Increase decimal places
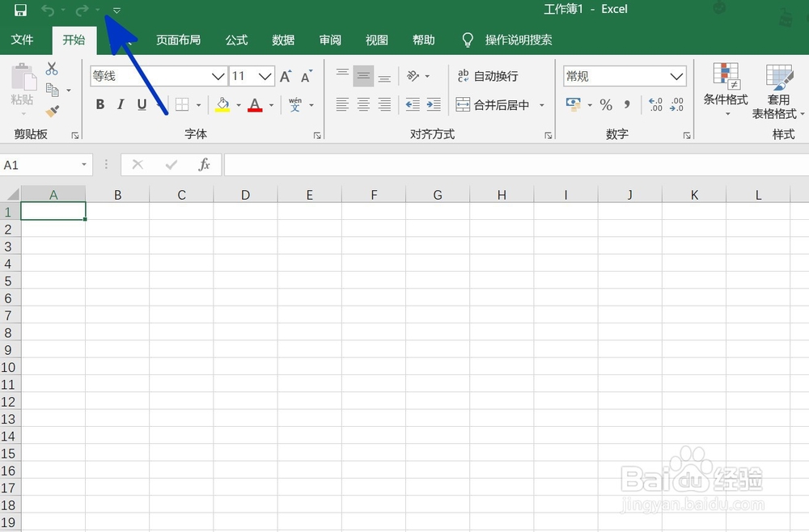The image size is (809, 532). click(655, 104)
